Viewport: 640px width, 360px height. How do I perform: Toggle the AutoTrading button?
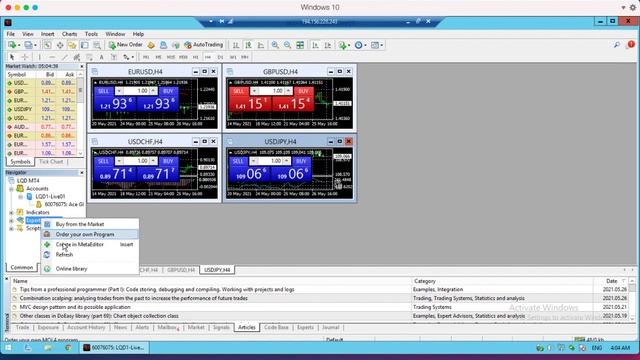tap(204, 45)
